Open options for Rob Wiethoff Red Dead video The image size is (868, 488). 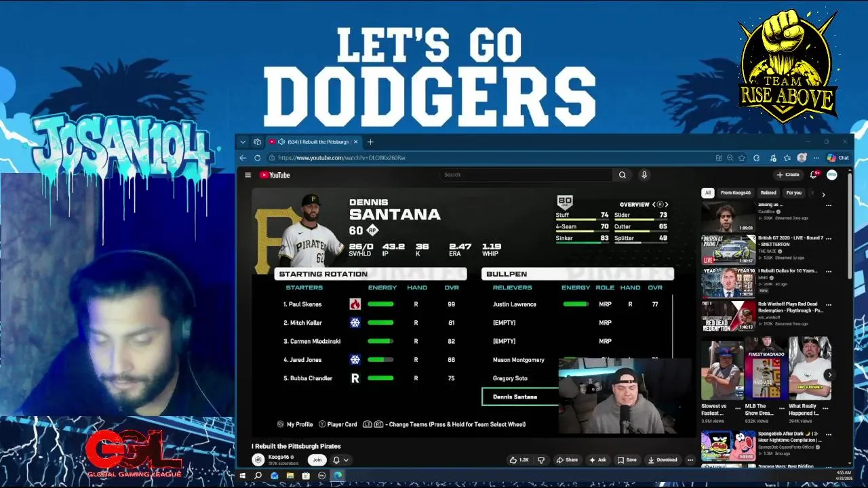[x=829, y=304]
